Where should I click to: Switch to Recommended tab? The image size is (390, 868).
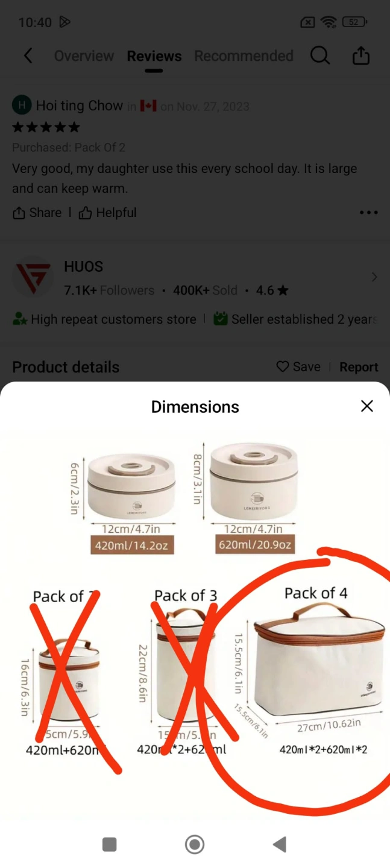pyautogui.click(x=244, y=56)
